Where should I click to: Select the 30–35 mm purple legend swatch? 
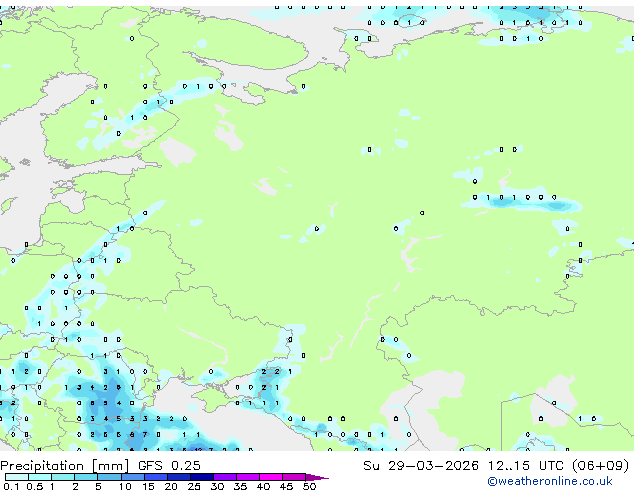224,477
